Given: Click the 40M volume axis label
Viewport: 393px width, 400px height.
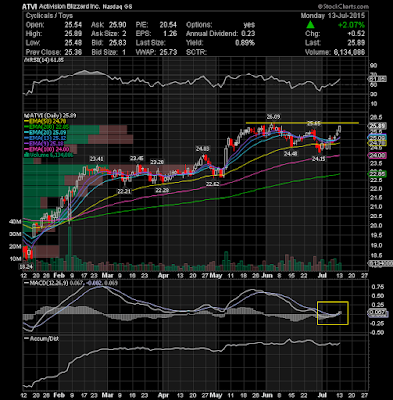Looking at the screenshot, I should click(15, 222).
